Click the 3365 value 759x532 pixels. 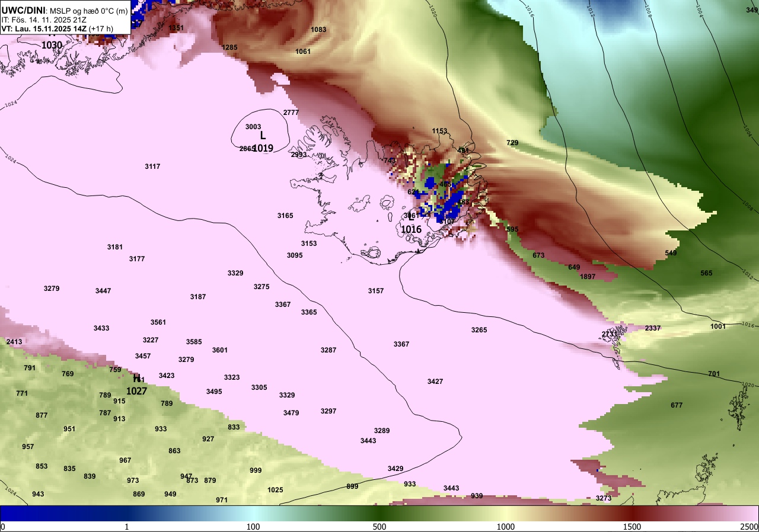[309, 312]
